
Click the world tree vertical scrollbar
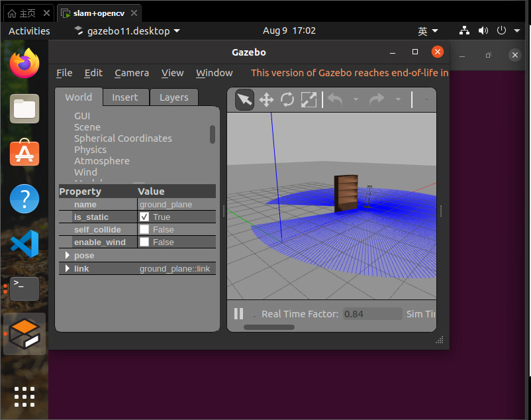pyautogui.click(x=213, y=134)
